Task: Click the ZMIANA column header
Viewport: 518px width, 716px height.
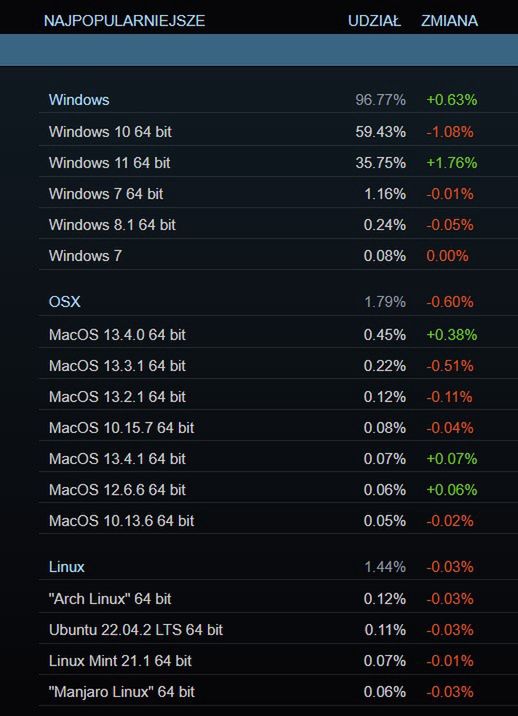Action: click(x=449, y=21)
